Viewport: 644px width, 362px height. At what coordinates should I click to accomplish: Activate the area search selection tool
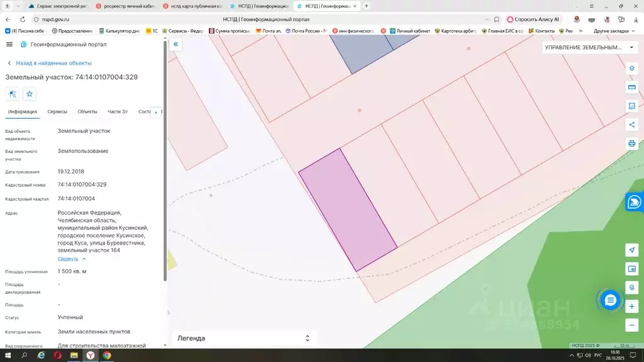pos(632,106)
